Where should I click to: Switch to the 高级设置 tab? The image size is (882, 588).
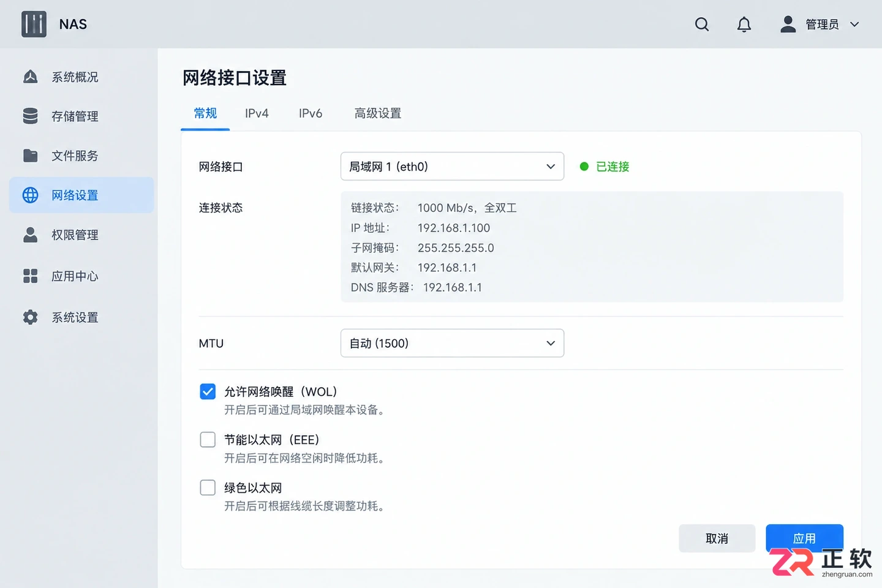point(378,113)
